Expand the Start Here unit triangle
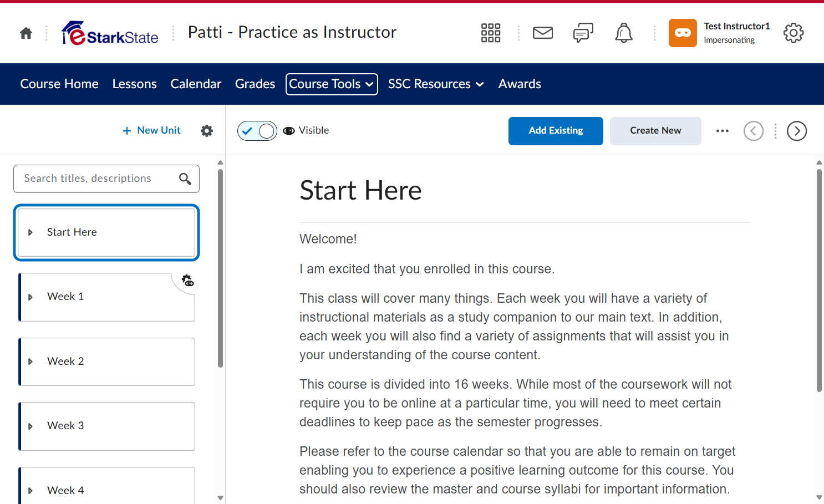This screenshot has height=504, width=824. pyautogui.click(x=30, y=232)
